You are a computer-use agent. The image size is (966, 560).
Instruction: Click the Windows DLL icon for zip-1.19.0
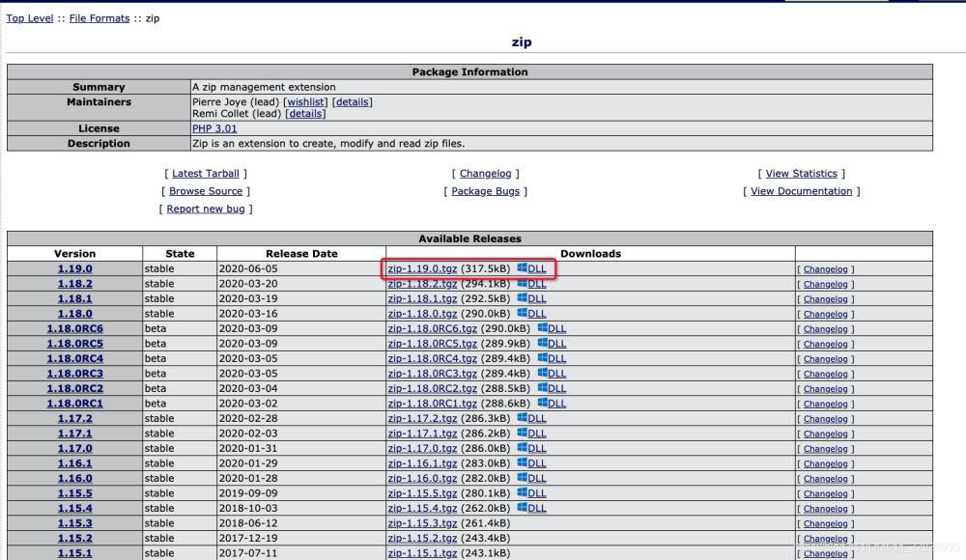pyautogui.click(x=523, y=268)
